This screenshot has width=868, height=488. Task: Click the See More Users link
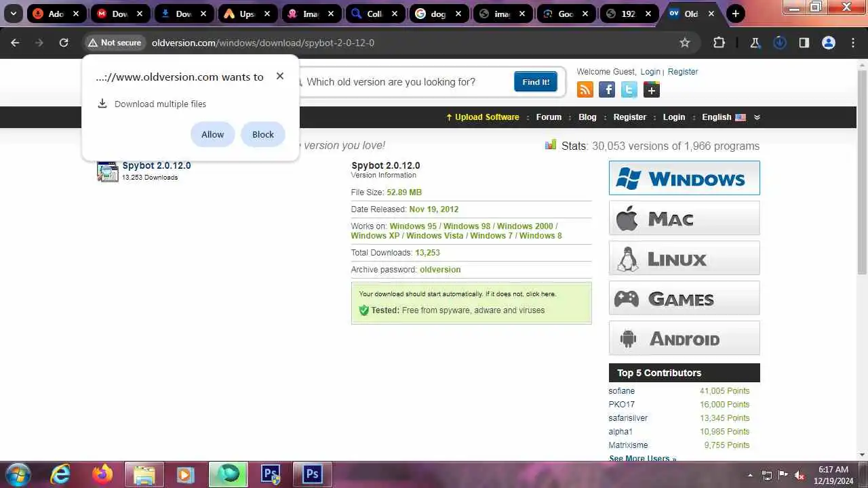[642, 459]
